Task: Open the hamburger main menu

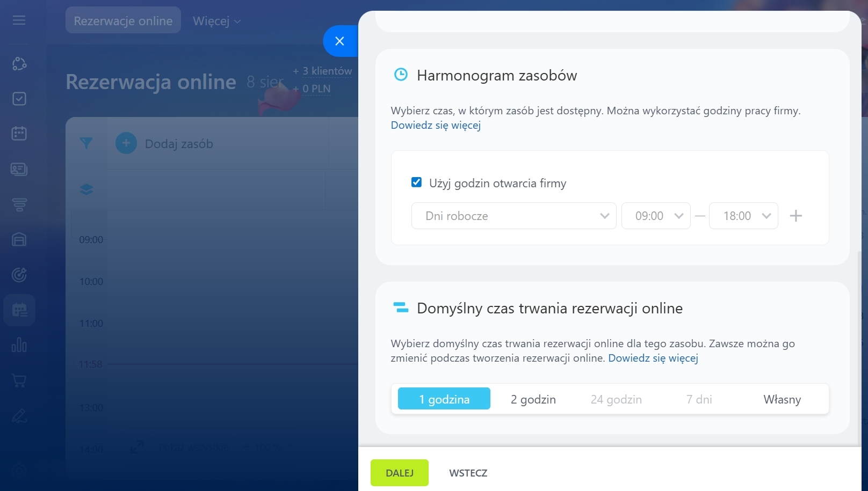Action: [19, 20]
